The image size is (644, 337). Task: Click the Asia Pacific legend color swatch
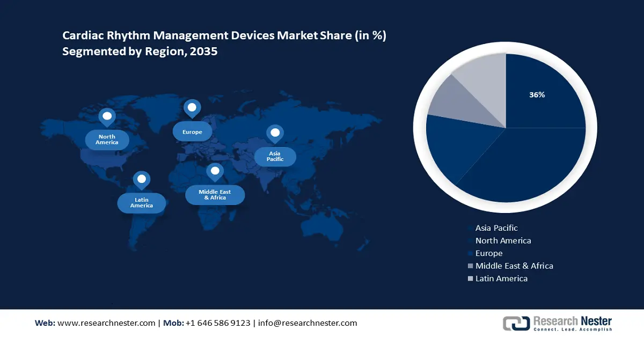click(x=471, y=229)
